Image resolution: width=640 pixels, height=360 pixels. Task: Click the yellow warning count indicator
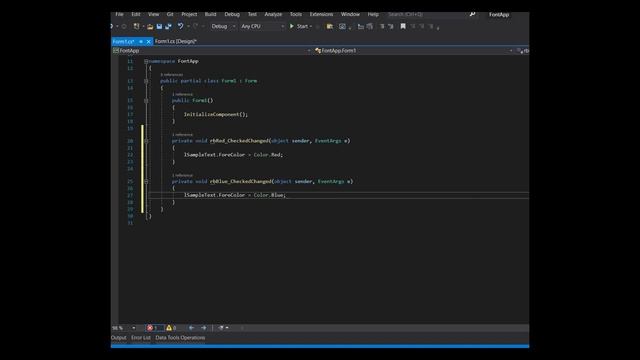coord(171,328)
